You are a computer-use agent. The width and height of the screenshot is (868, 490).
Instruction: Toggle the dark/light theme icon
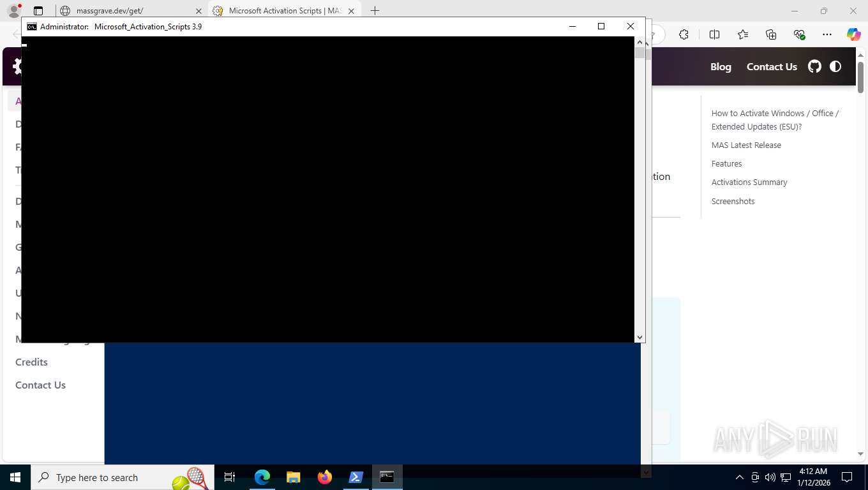pyautogui.click(x=835, y=66)
